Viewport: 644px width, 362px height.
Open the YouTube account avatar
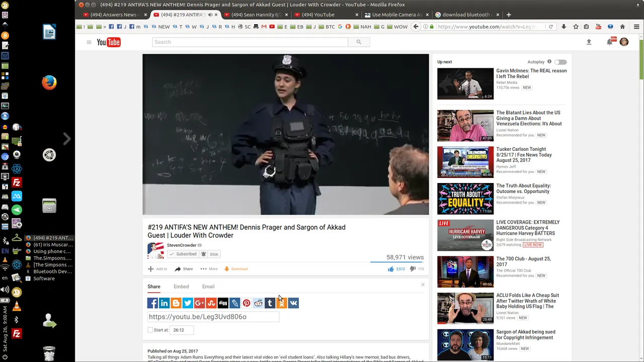(x=624, y=42)
